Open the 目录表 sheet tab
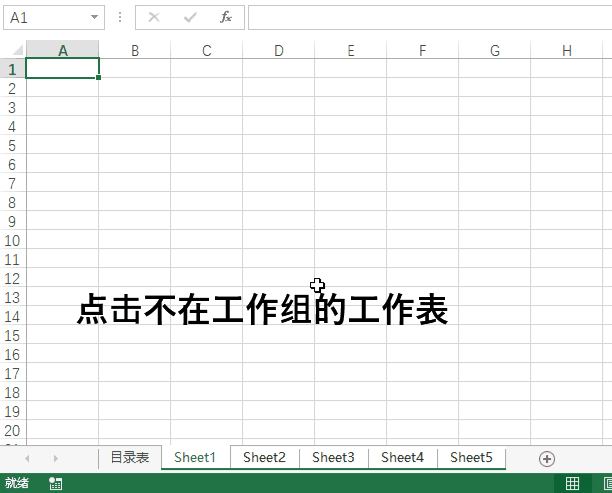Viewport: 612px width, 493px height. (x=129, y=457)
